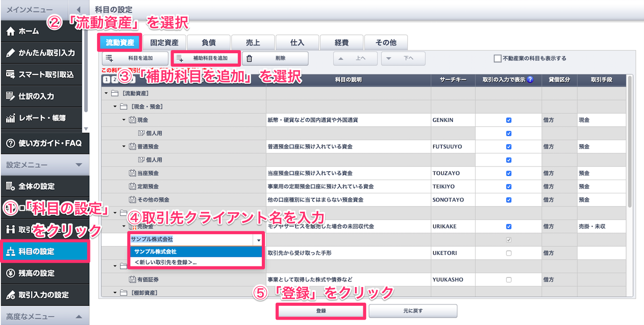Click the GENKIN search key cell
644x325 pixels.
453,120
